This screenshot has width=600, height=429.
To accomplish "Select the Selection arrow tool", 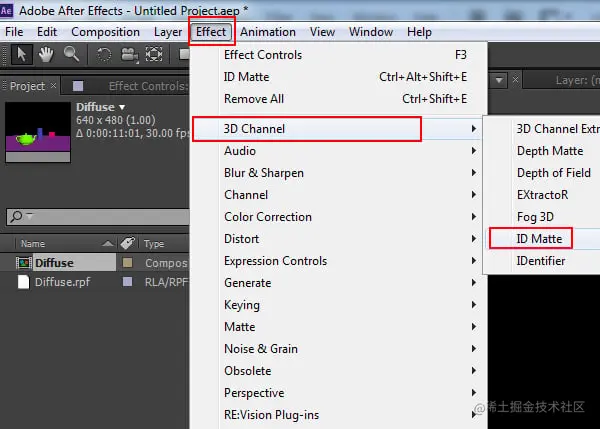I will click(x=21, y=54).
